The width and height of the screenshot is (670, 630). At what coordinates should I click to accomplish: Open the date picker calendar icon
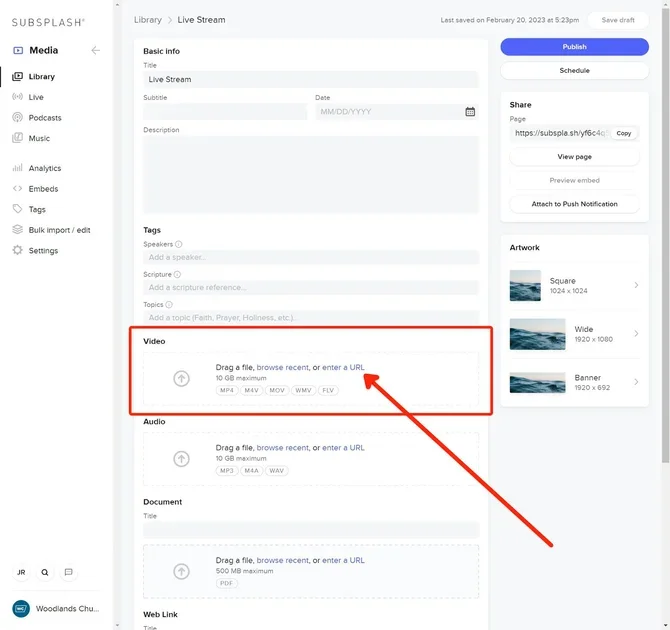coord(470,112)
